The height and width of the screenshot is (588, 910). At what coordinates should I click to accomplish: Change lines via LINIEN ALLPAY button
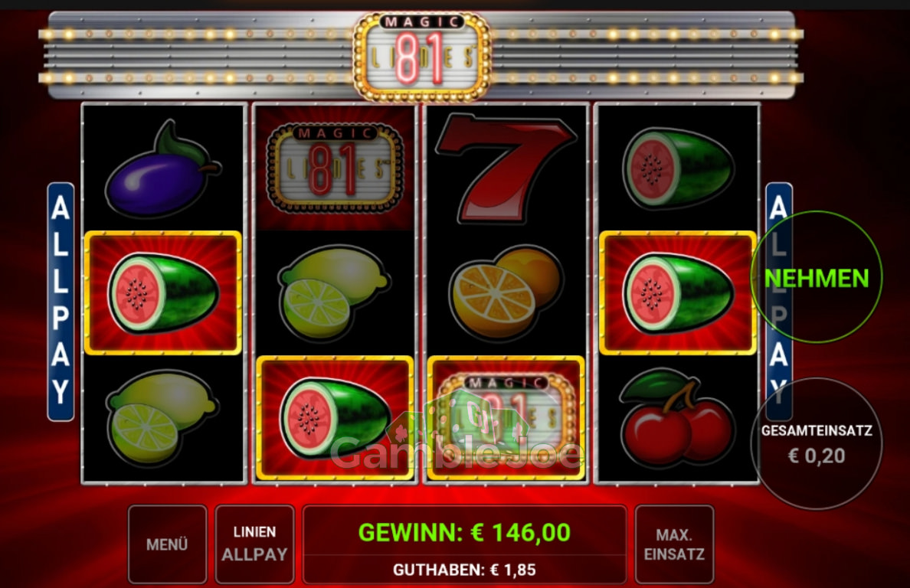(254, 544)
